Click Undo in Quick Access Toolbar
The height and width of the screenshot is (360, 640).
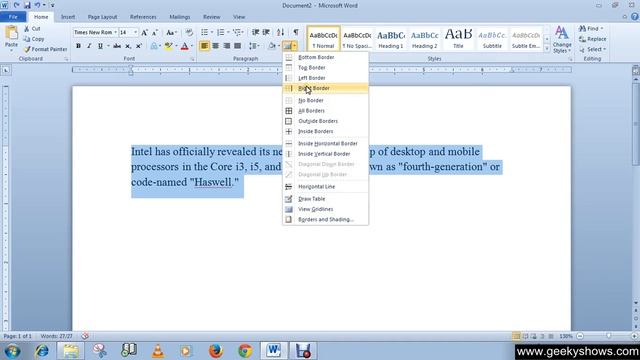[x=37, y=5]
